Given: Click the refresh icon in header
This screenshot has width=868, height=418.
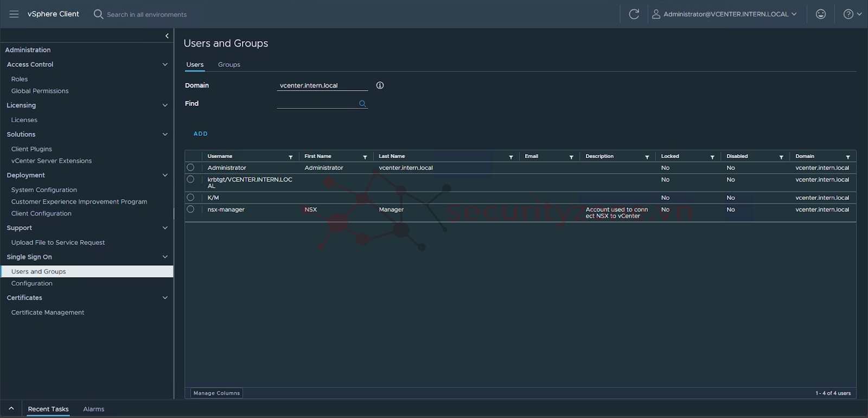Looking at the screenshot, I should 634,14.
